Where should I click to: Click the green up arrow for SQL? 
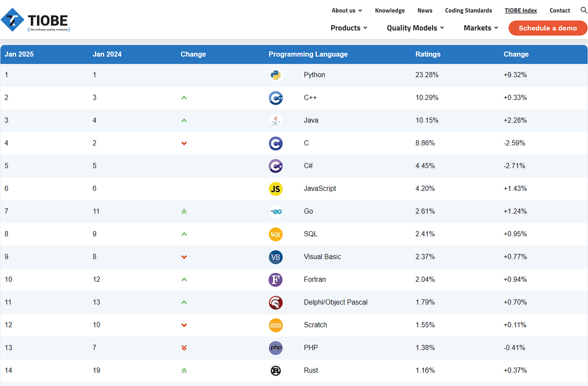click(184, 234)
